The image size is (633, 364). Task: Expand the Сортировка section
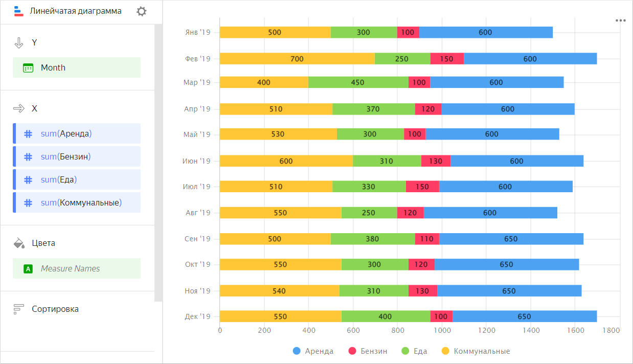click(x=56, y=309)
